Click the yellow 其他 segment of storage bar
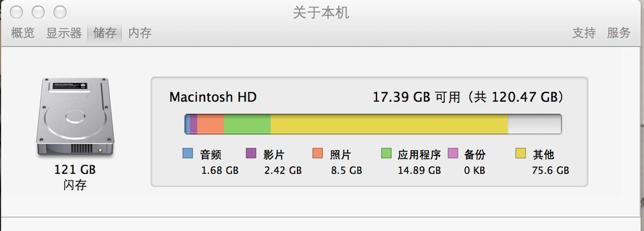644x231 pixels. (x=389, y=124)
